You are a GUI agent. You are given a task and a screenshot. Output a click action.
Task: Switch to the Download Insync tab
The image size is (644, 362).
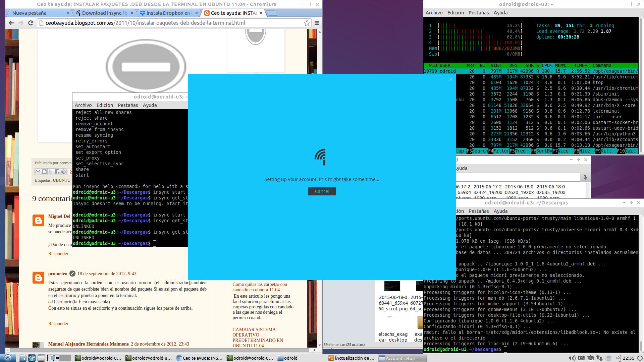[104, 13]
